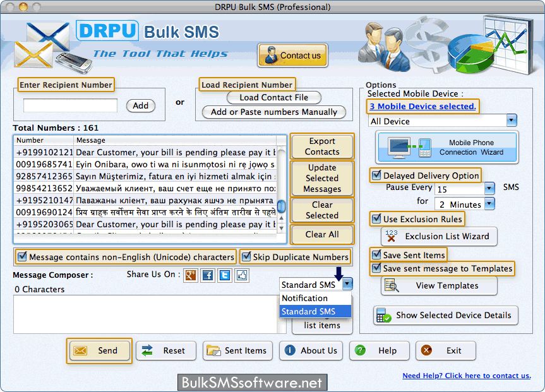Image resolution: width=545 pixels, height=392 pixels.
Task: Select the row with number +9195203065
Action: point(145,225)
